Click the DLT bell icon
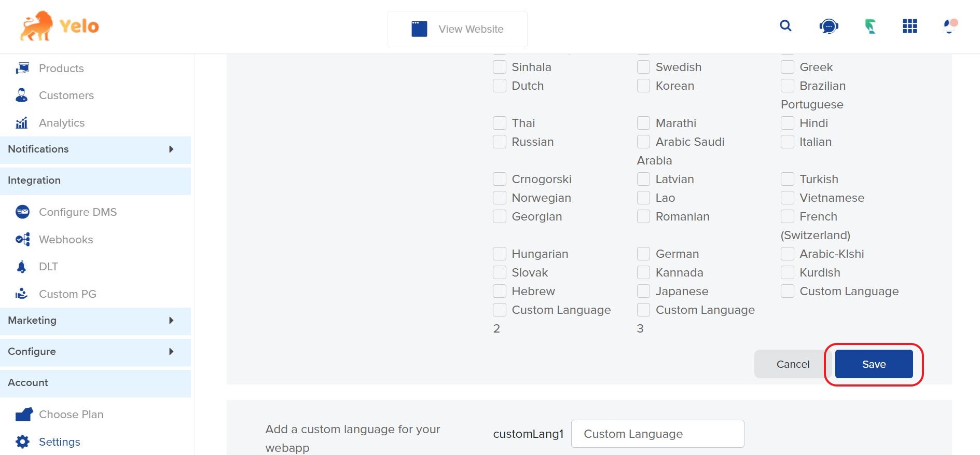Viewport: 980px width, 455px height. point(22,267)
